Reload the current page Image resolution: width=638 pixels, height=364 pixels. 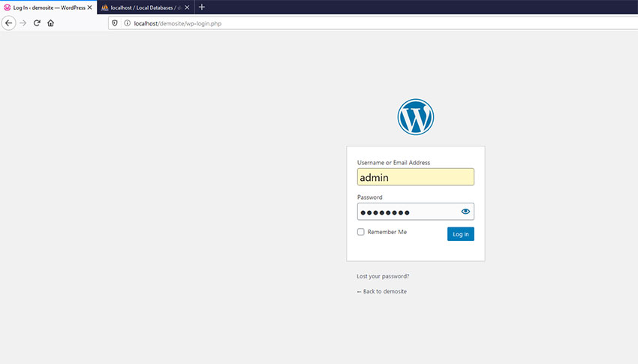pyautogui.click(x=37, y=23)
